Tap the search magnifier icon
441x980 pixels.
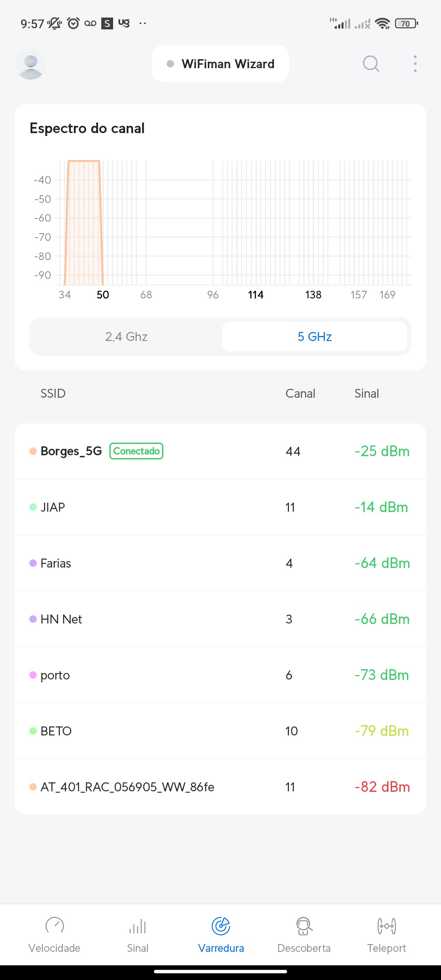[x=371, y=64]
